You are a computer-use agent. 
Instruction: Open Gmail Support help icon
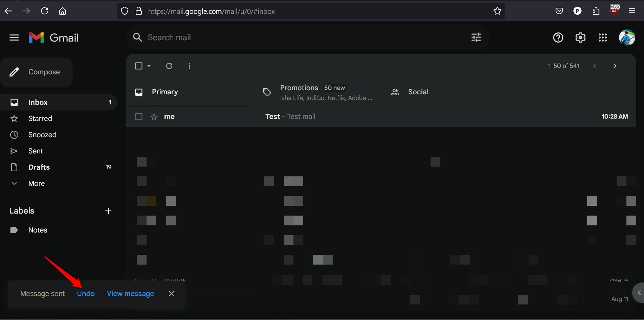point(558,38)
